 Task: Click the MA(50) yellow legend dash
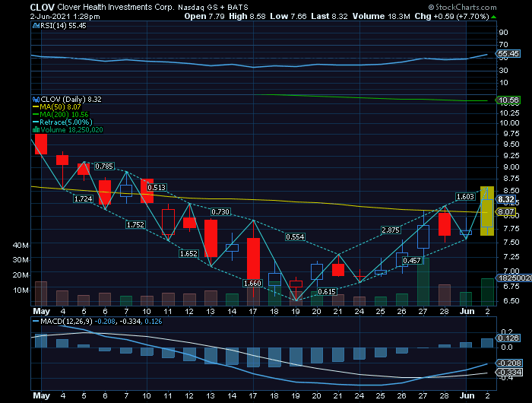36,107
